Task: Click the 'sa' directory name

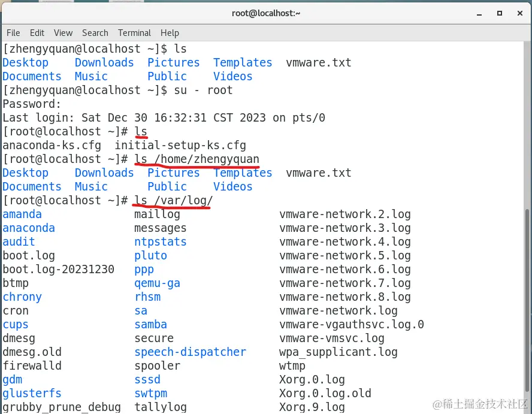Action: [x=141, y=311]
